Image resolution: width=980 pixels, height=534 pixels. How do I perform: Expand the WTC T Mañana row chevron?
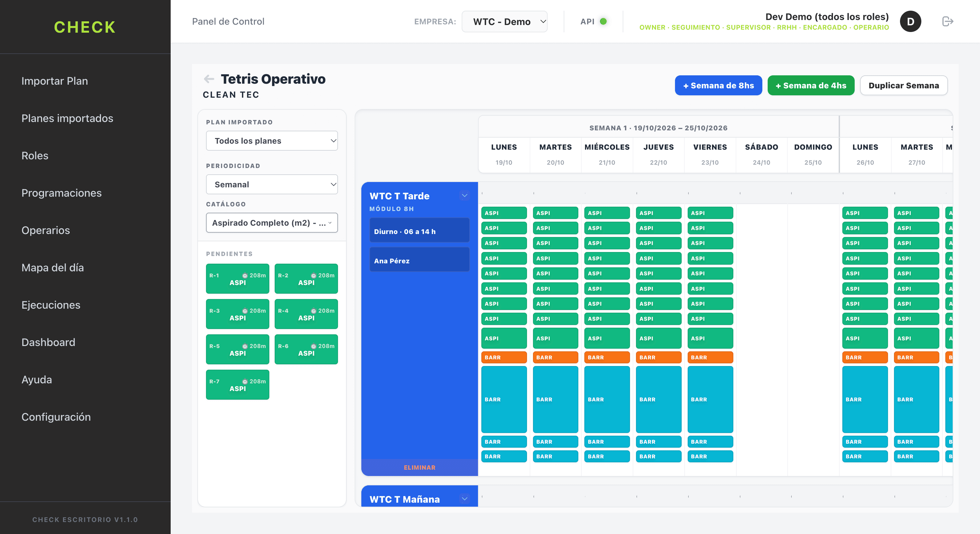pyautogui.click(x=465, y=499)
